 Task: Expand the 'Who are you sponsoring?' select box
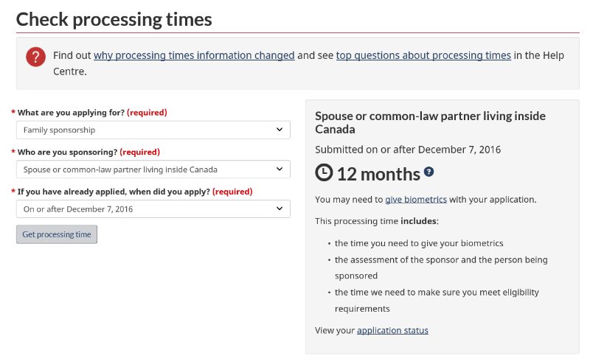click(153, 169)
